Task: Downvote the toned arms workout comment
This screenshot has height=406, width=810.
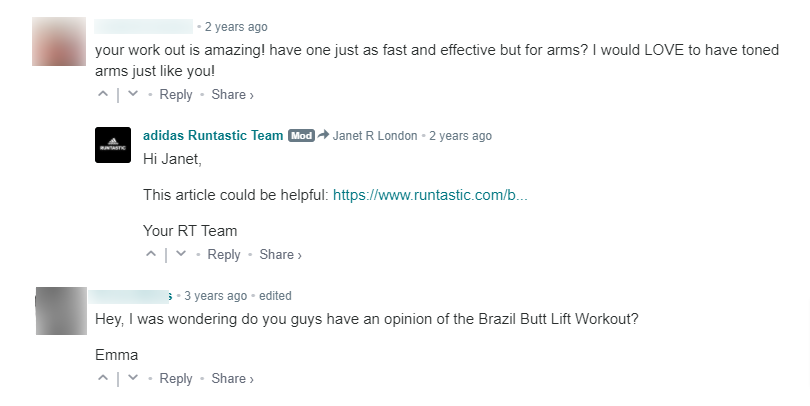Action: coord(133,95)
